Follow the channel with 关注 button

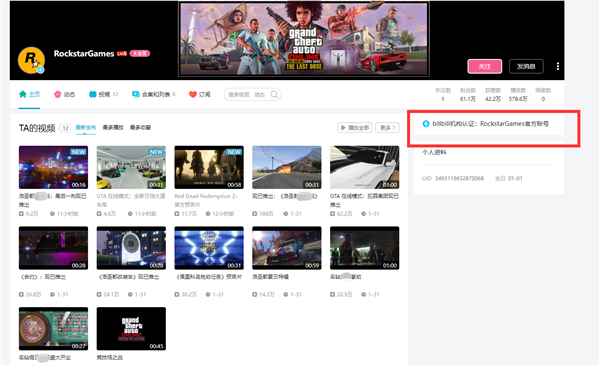484,66
